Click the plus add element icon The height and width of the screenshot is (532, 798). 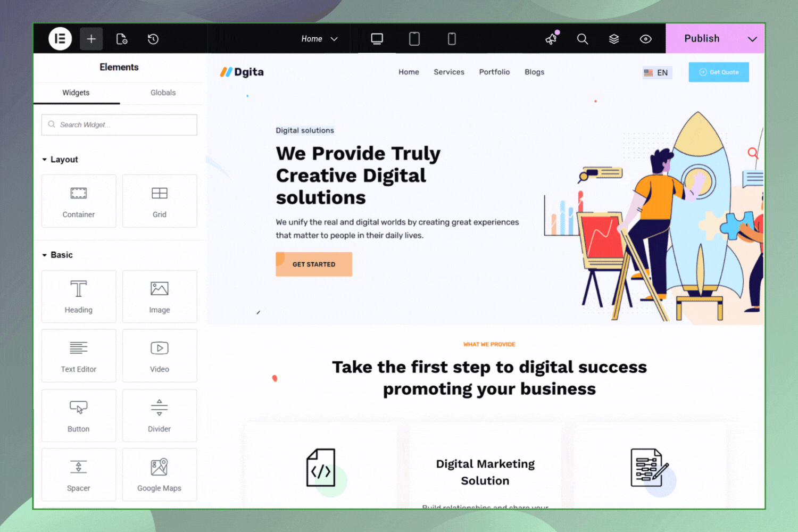[91, 39]
